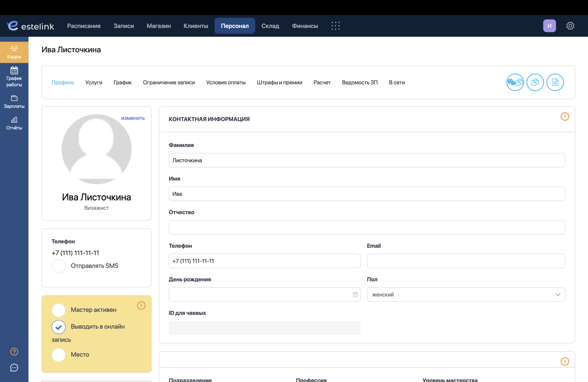This screenshot has height=382, width=588.
Task: Click the Email input field
Action: pos(466,261)
